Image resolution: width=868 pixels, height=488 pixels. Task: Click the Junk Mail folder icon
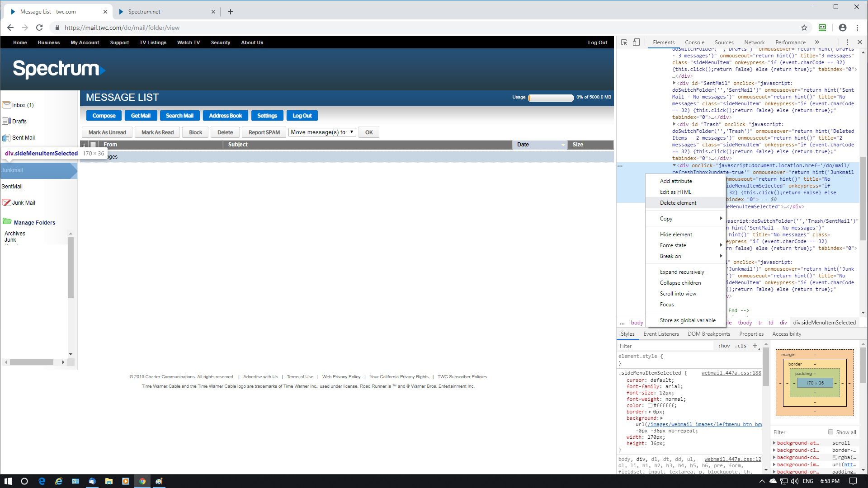click(x=6, y=202)
